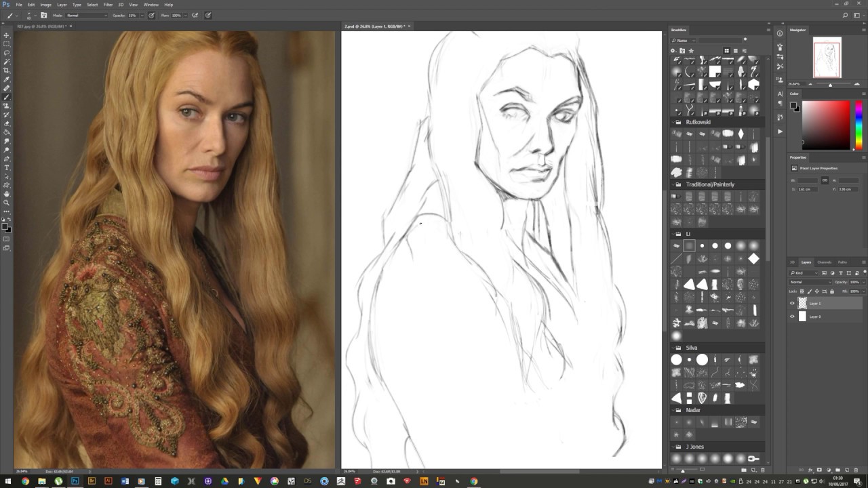
Task: Click the color picker gradient field
Action: pyautogui.click(x=826, y=125)
